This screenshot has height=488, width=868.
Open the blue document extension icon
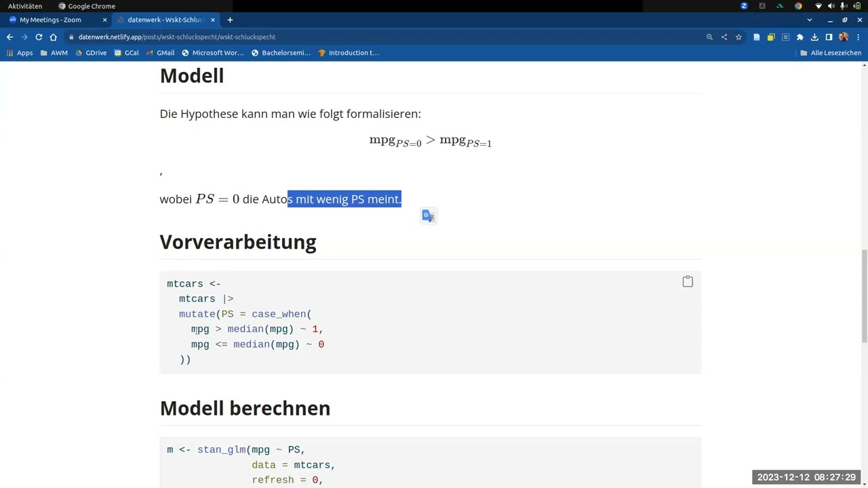point(757,37)
